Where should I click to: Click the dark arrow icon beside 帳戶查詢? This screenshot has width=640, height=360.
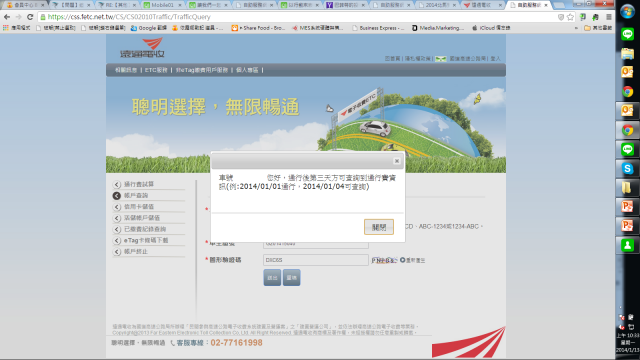coord(117,196)
